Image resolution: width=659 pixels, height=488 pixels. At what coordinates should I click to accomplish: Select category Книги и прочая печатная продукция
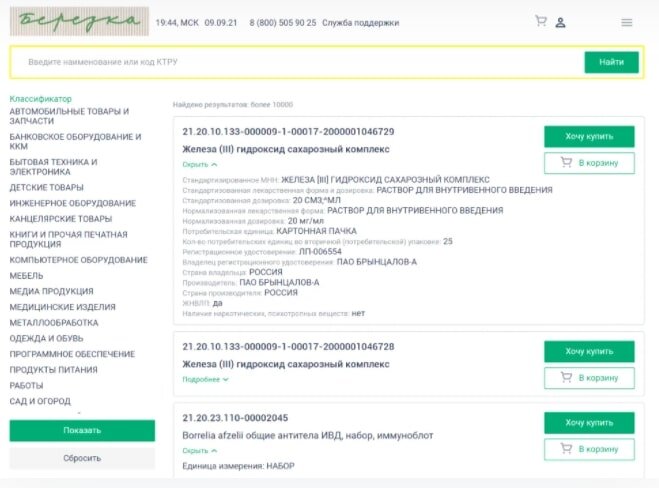(69, 239)
